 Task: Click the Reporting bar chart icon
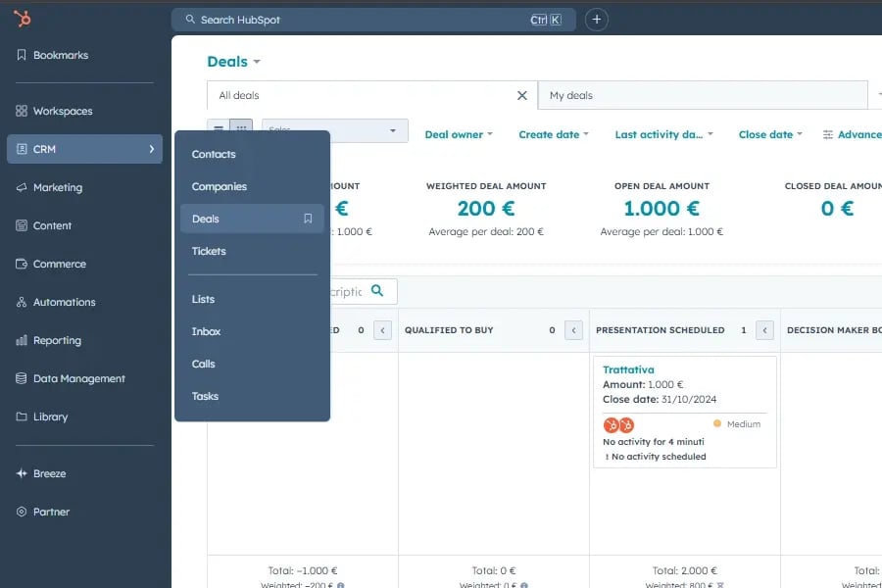click(x=22, y=340)
